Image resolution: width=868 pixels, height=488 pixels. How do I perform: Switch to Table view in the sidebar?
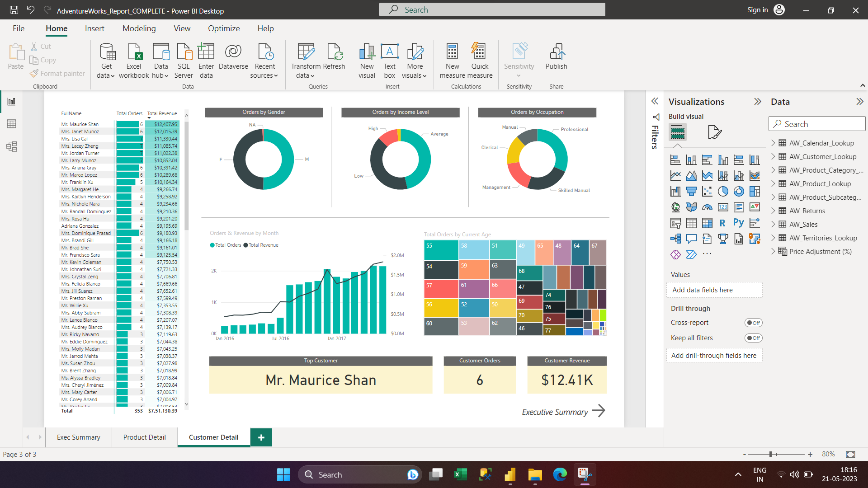(11, 124)
